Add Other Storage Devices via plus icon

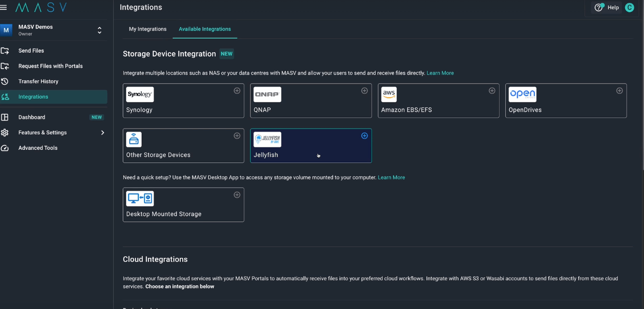pyautogui.click(x=237, y=136)
